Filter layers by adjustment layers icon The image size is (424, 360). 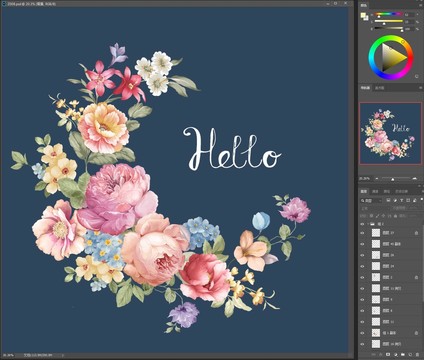point(395,200)
